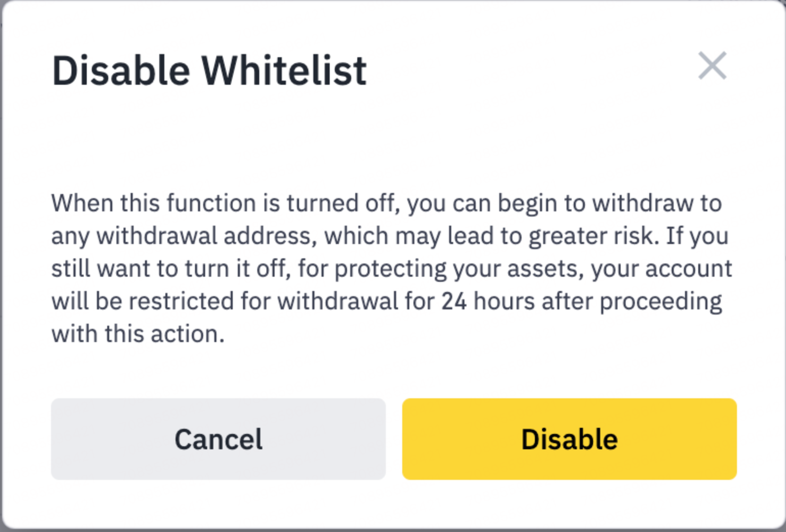This screenshot has height=532, width=786.
Task: Click the "24 hours" text
Action: (488, 301)
